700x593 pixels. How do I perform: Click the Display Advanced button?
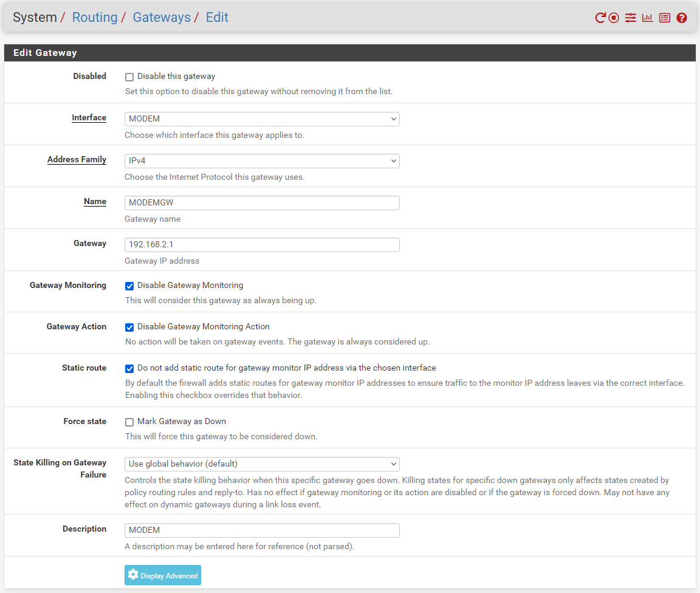[x=163, y=575]
